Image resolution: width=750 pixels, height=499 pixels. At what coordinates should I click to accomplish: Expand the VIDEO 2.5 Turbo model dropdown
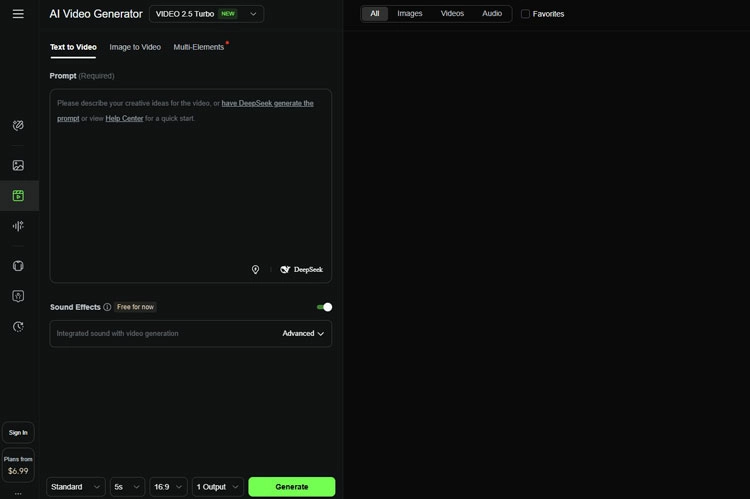tap(206, 14)
